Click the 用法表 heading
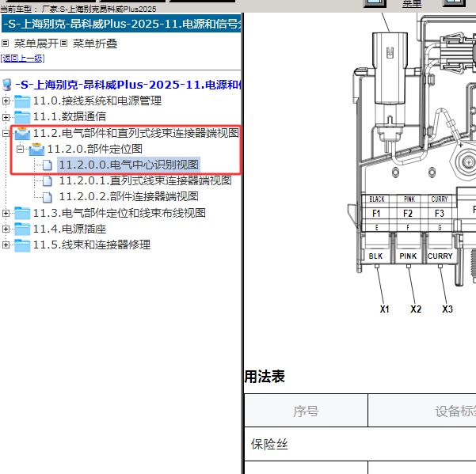 [265, 377]
